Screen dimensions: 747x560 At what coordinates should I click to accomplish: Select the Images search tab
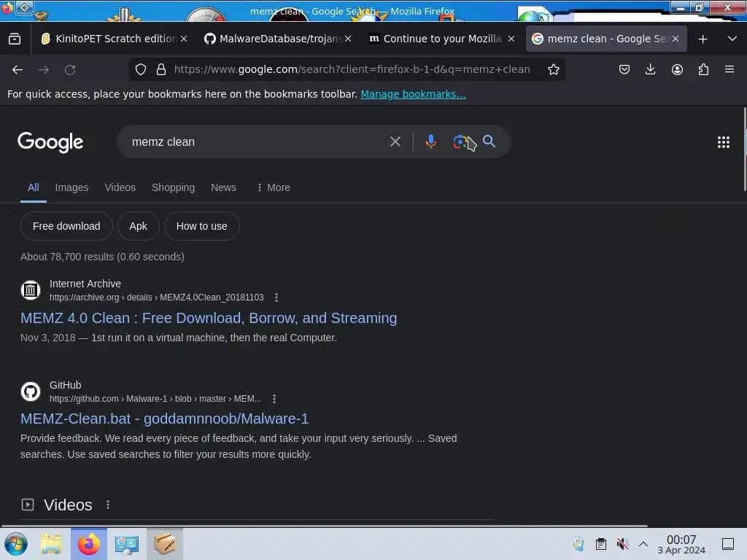click(72, 187)
